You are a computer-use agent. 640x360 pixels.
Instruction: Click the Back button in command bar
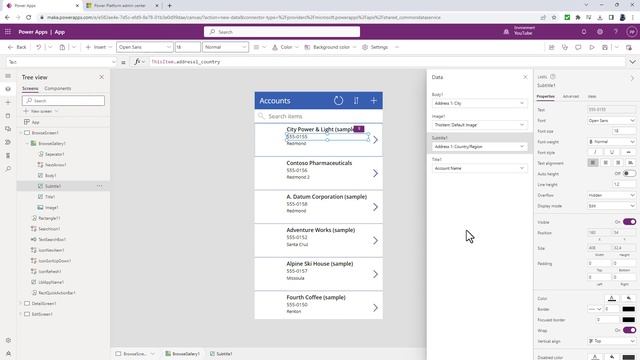coord(17,47)
